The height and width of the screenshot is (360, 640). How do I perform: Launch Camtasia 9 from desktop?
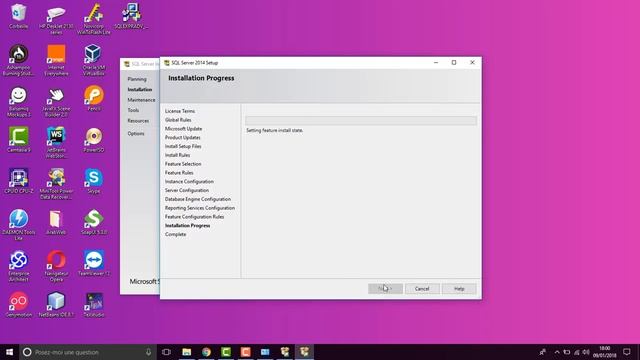(x=18, y=140)
